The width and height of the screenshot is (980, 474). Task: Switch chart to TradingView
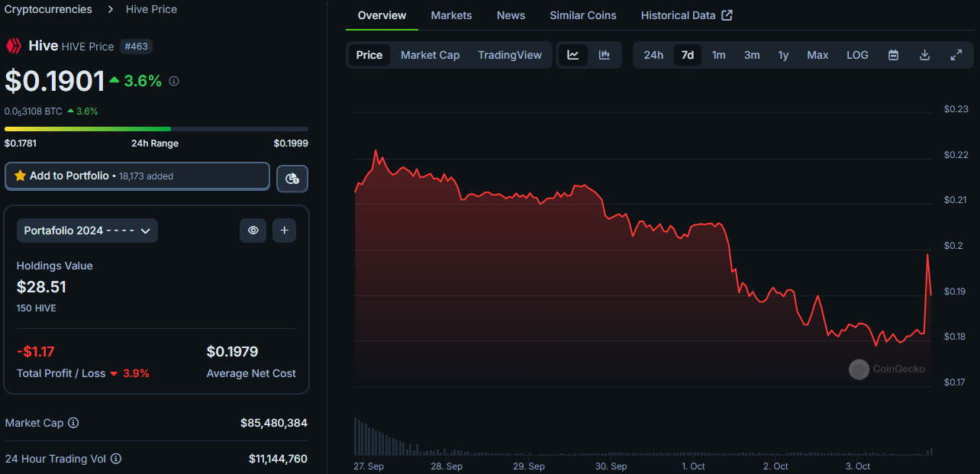click(x=510, y=55)
